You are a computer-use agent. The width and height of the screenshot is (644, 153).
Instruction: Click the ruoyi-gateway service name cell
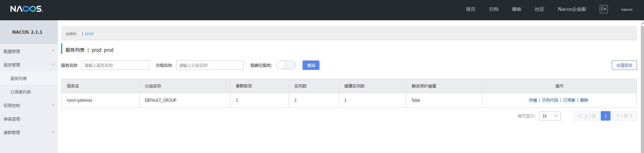(100, 100)
